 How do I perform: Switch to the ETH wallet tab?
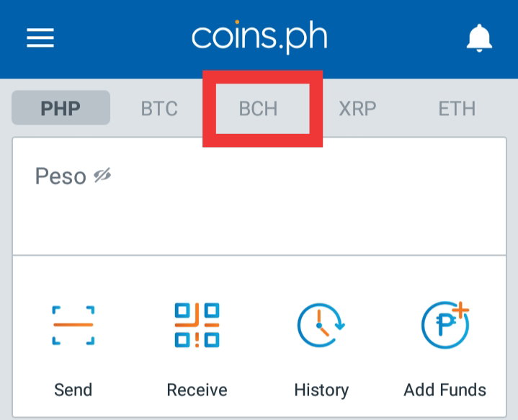coord(457,108)
